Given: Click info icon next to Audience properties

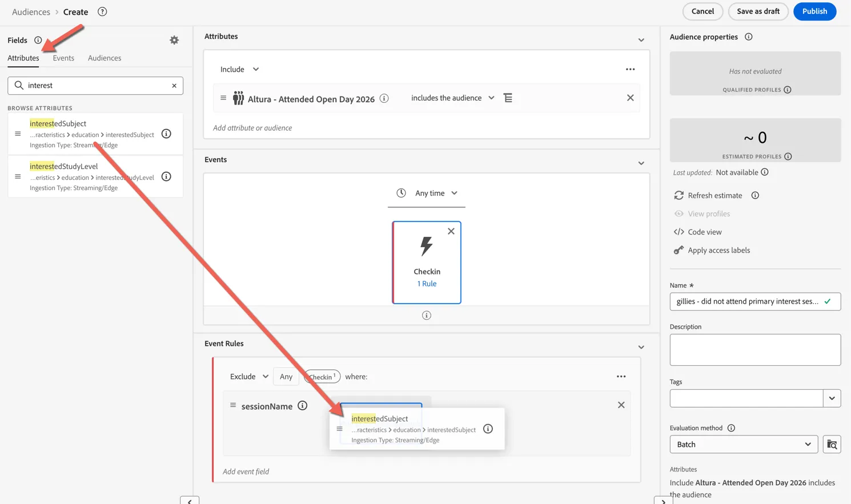Looking at the screenshot, I should click(749, 37).
